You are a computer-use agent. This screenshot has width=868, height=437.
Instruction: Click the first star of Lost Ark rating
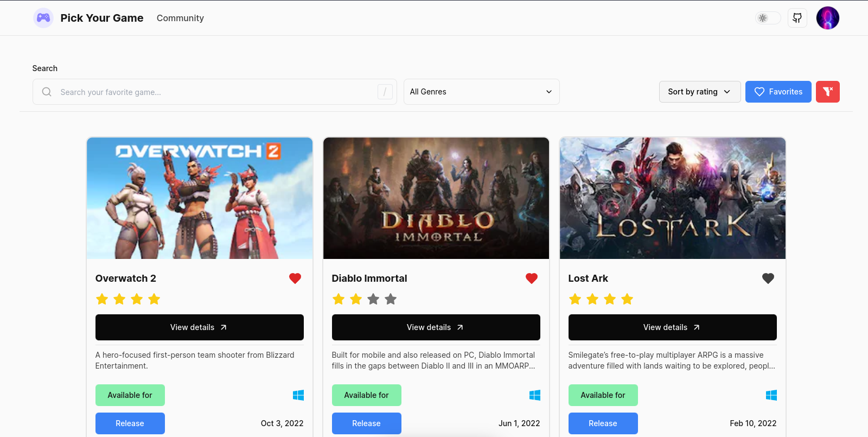point(575,299)
